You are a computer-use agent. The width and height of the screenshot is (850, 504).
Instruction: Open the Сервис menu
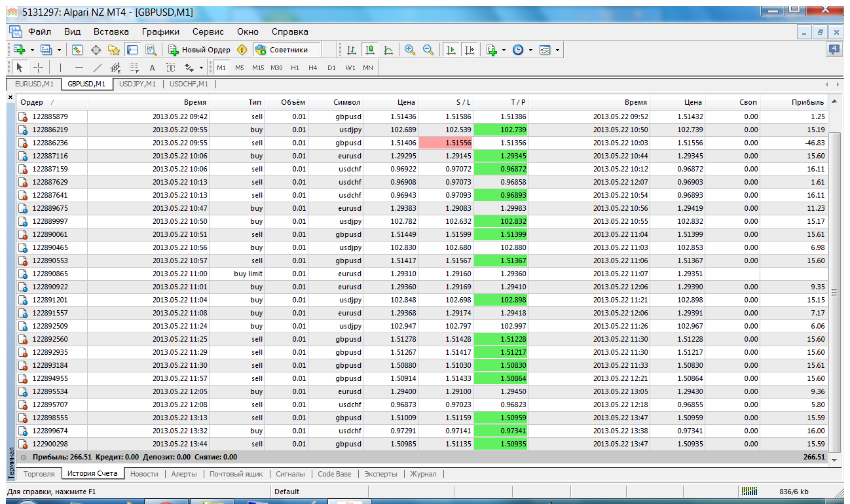(x=208, y=31)
